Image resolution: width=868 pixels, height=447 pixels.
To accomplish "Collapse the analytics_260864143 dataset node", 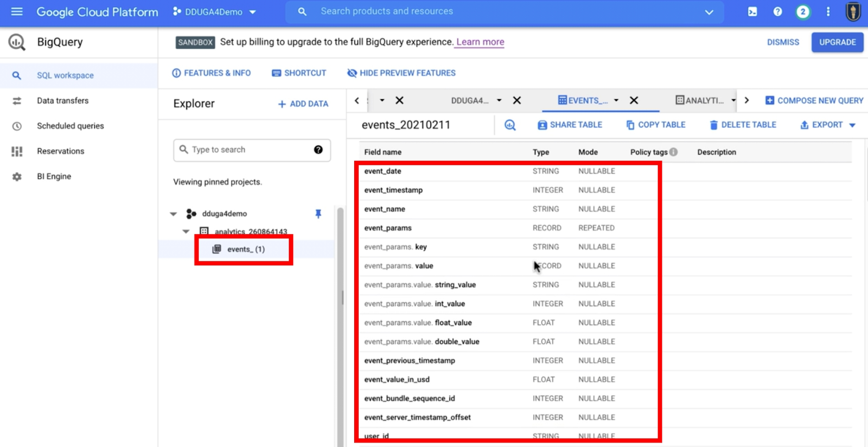I will 186,232.
